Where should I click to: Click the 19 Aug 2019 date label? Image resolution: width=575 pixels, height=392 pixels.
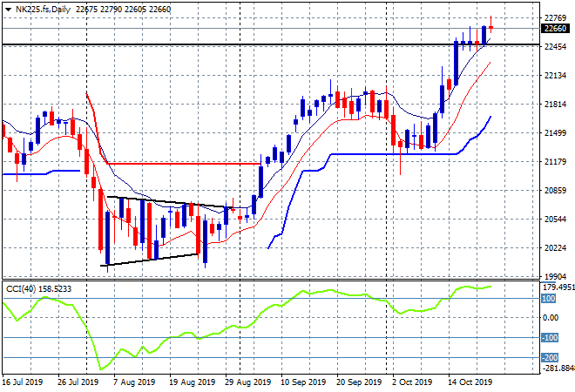192,382
